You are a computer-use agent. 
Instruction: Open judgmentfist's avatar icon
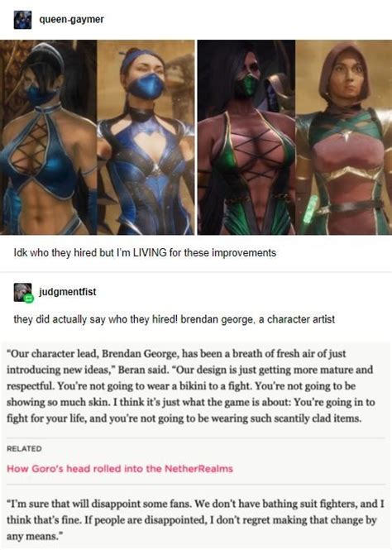[22, 292]
